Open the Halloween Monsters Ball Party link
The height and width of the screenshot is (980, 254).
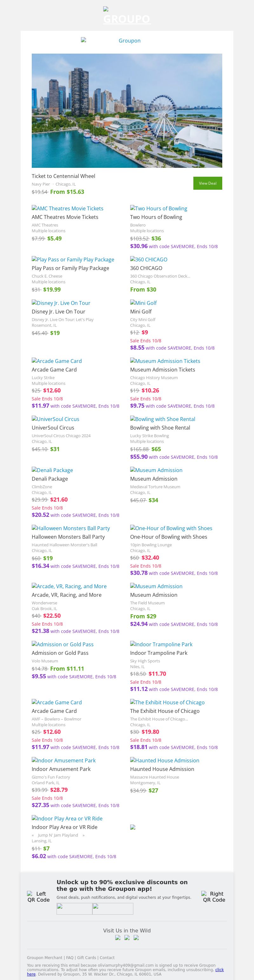pos(71,528)
